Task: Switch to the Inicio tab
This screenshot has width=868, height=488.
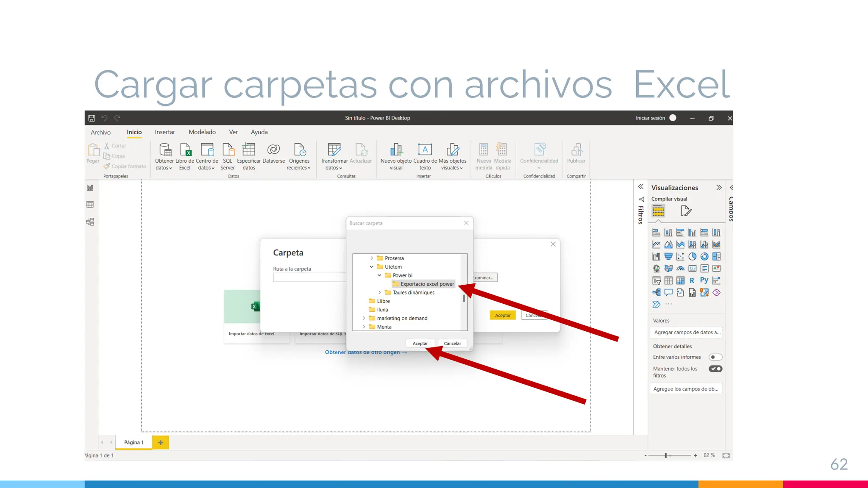Action: coord(134,132)
